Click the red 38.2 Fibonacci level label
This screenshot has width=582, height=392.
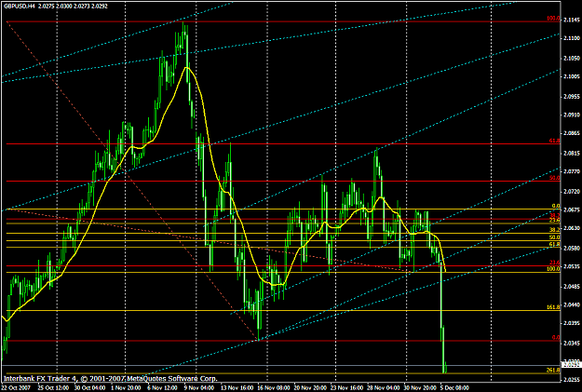pos(555,215)
